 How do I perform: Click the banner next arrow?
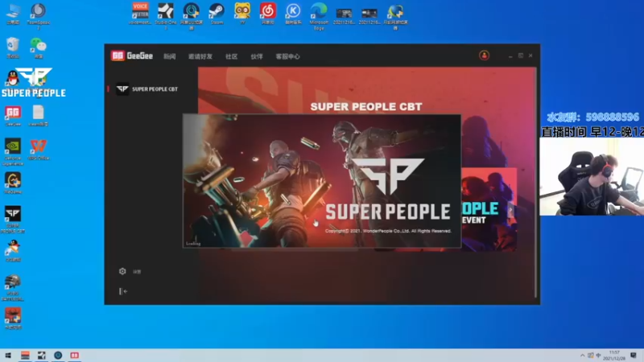pos(510,210)
